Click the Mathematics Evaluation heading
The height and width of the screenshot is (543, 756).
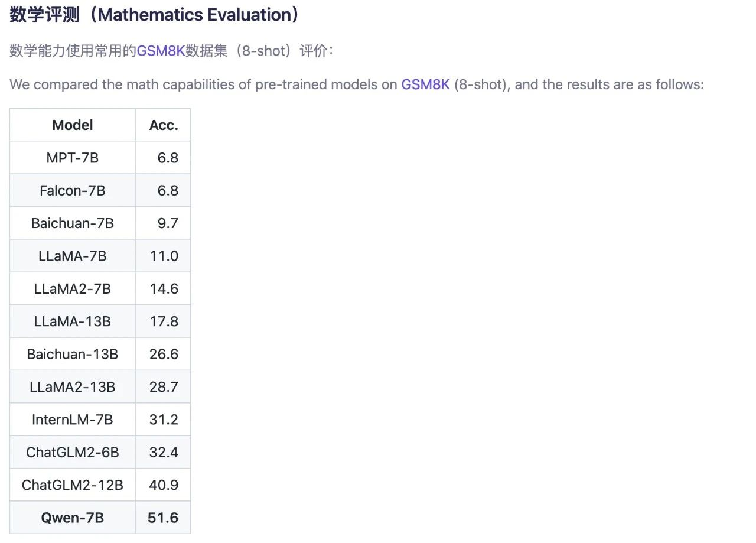[155, 15]
